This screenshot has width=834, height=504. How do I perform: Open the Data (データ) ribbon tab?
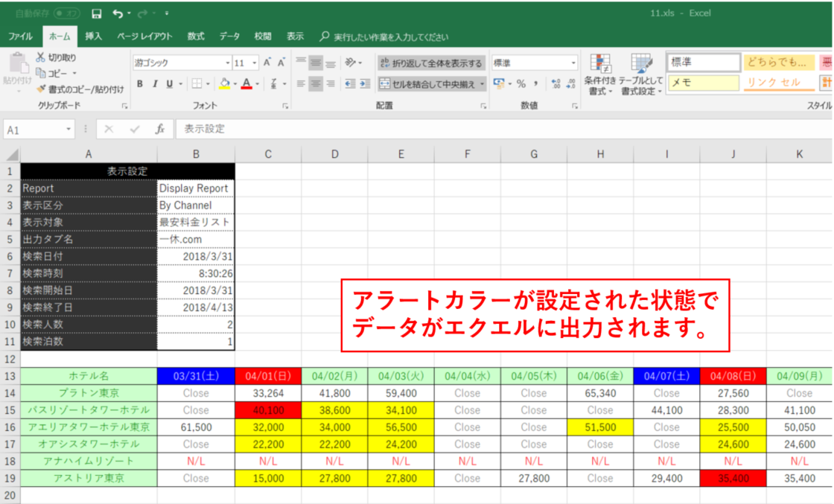point(229,36)
